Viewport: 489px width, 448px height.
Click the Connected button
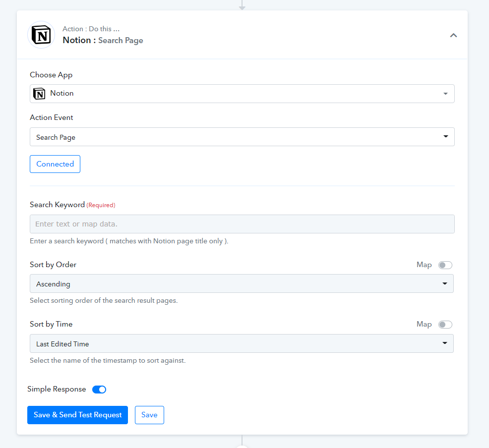pyautogui.click(x=55, y=164)
